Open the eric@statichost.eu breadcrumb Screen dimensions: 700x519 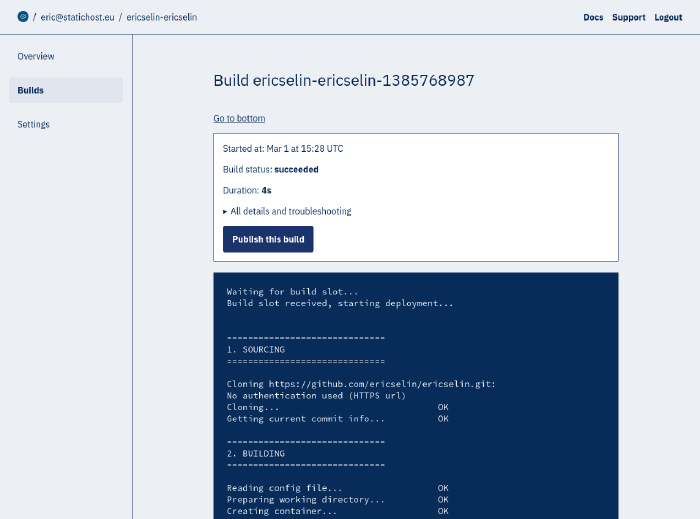click(77, 17)
